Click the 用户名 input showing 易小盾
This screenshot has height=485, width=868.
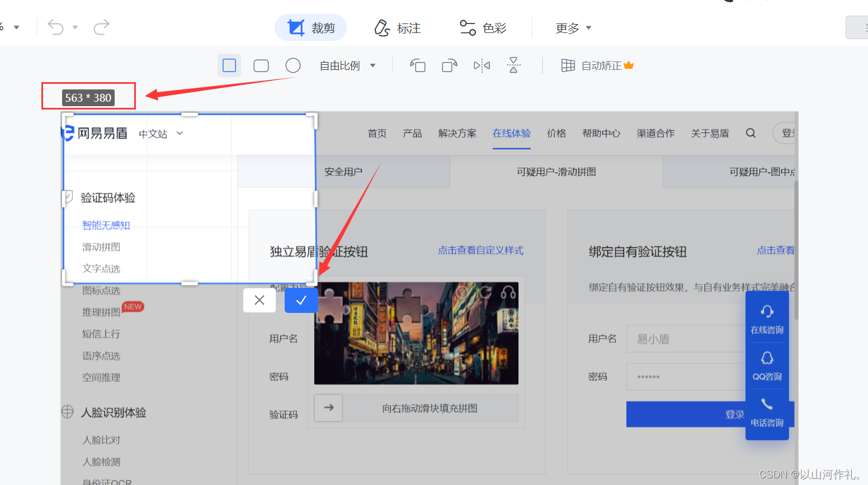(687, 339)
